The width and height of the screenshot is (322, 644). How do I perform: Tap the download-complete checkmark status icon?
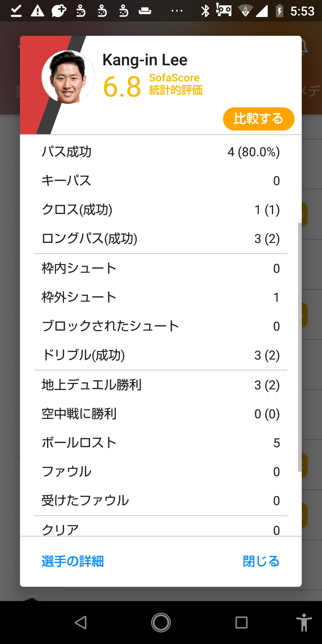[16, 11]
